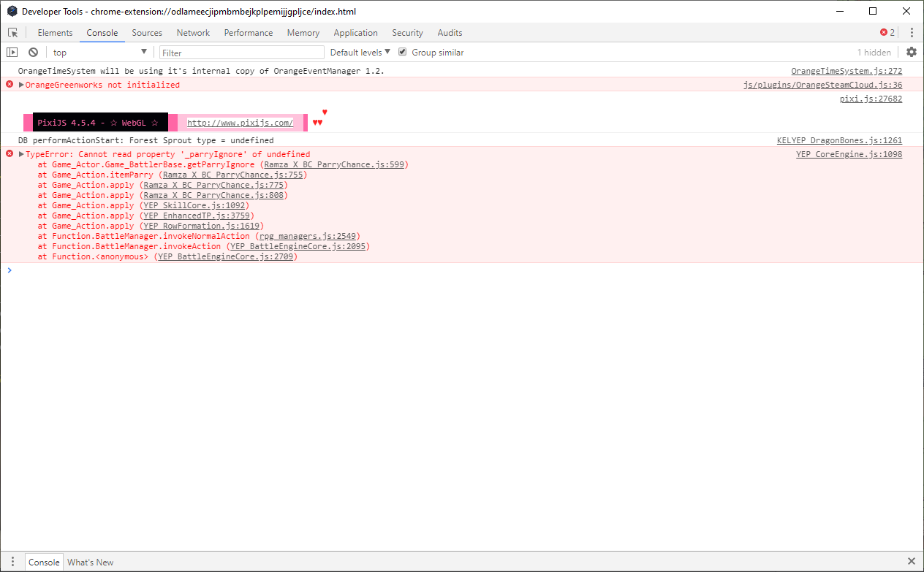Select the drawer Console tab
This screenshot has width=924, height=572.
point(44,562)
